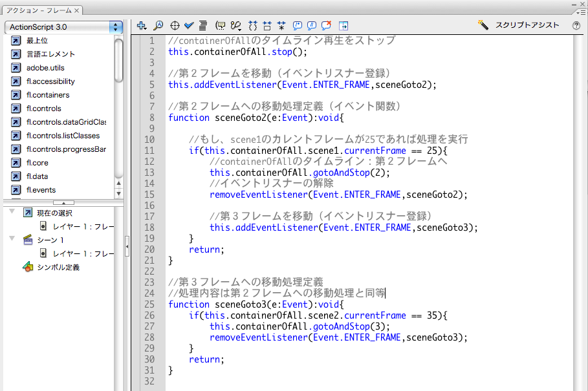The height and width of the screenshot is (391, 588).
Task: Select レイヤー 1 under シーン 1
Action: (77, 253)
